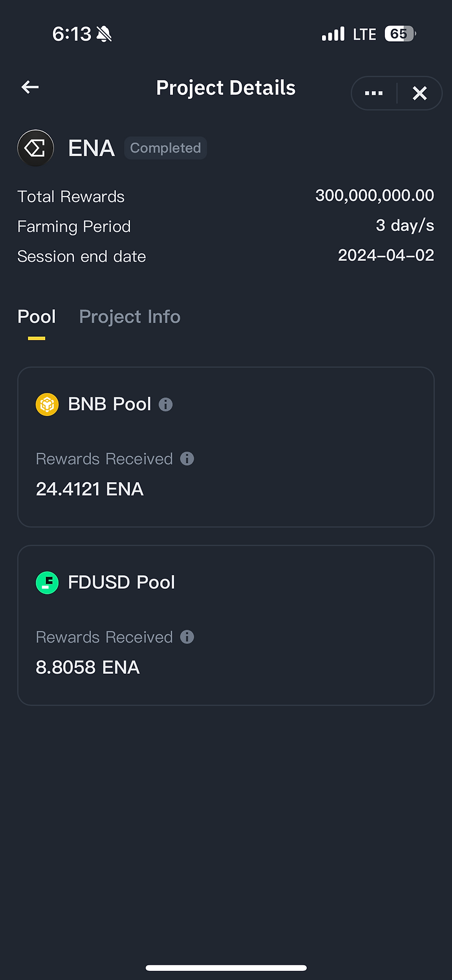
Task: Select the Total Rewards amount
Action: [x=375, y=195]
